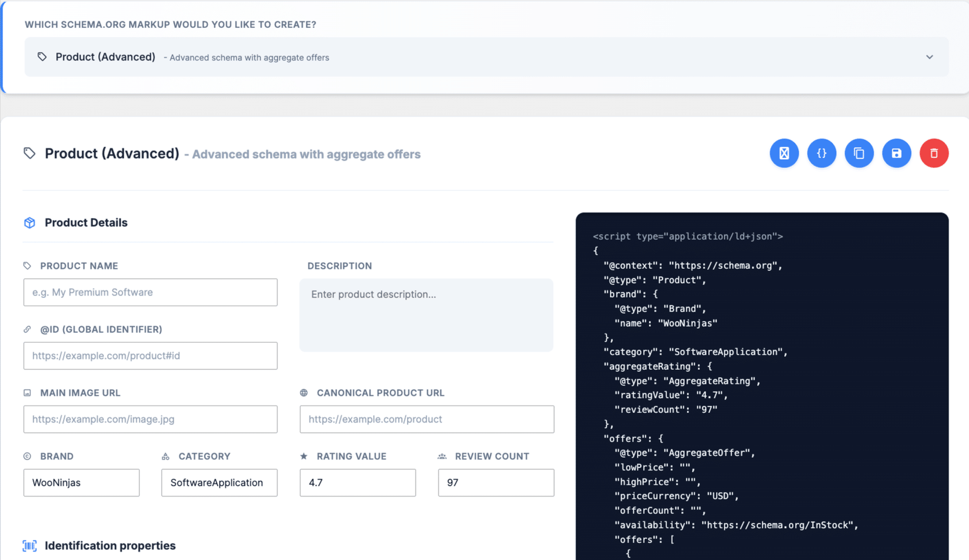969x560 pixels.
Task: Focus the Product Name input field
Action: coord(150,292)
